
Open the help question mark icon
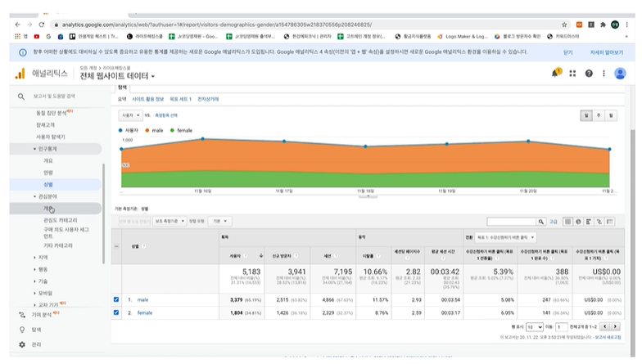pos(589,74)
